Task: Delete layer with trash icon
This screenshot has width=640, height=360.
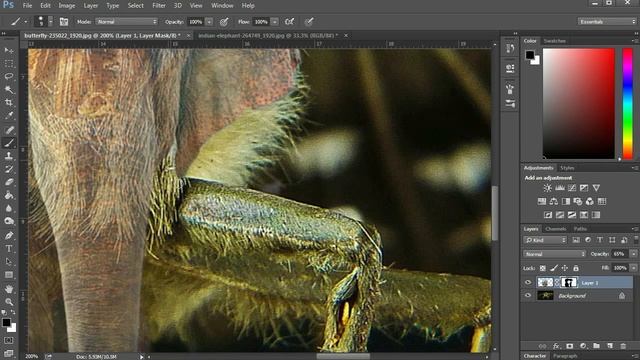Action: [x=623, y=346]
